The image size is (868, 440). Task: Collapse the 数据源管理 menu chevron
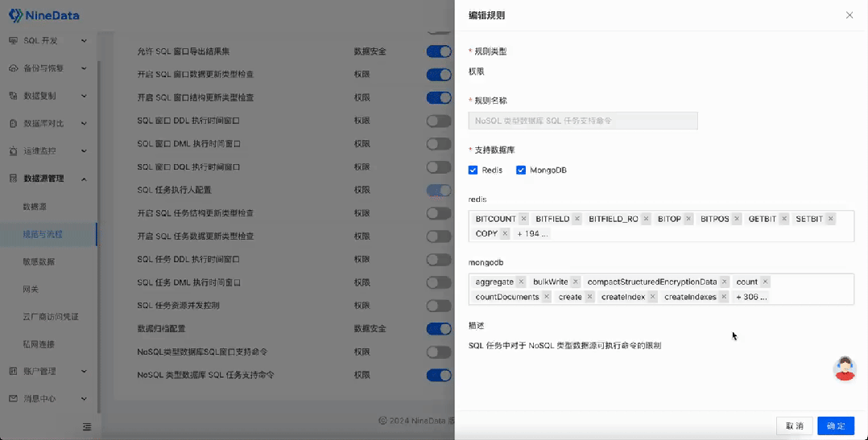(x=84, y=179)
